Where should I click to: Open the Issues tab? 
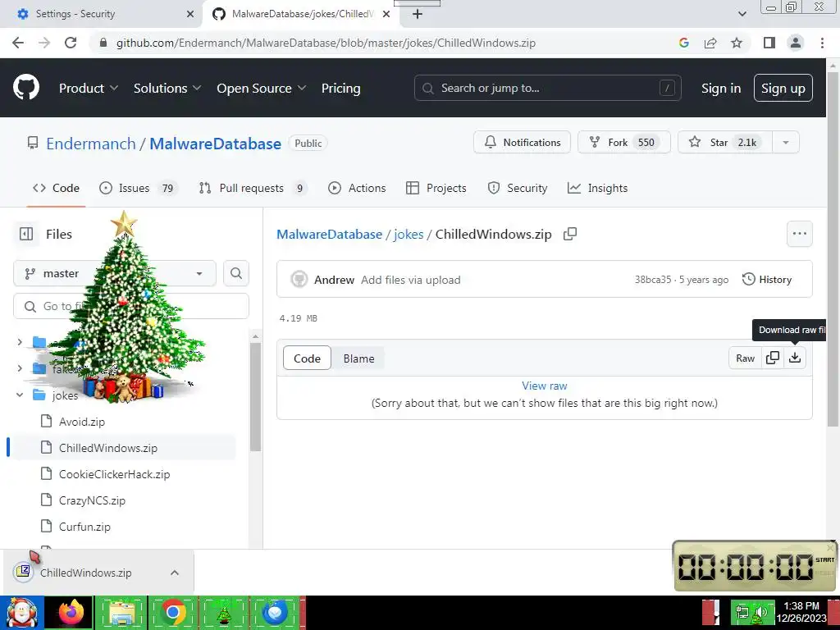click(137, 188)
